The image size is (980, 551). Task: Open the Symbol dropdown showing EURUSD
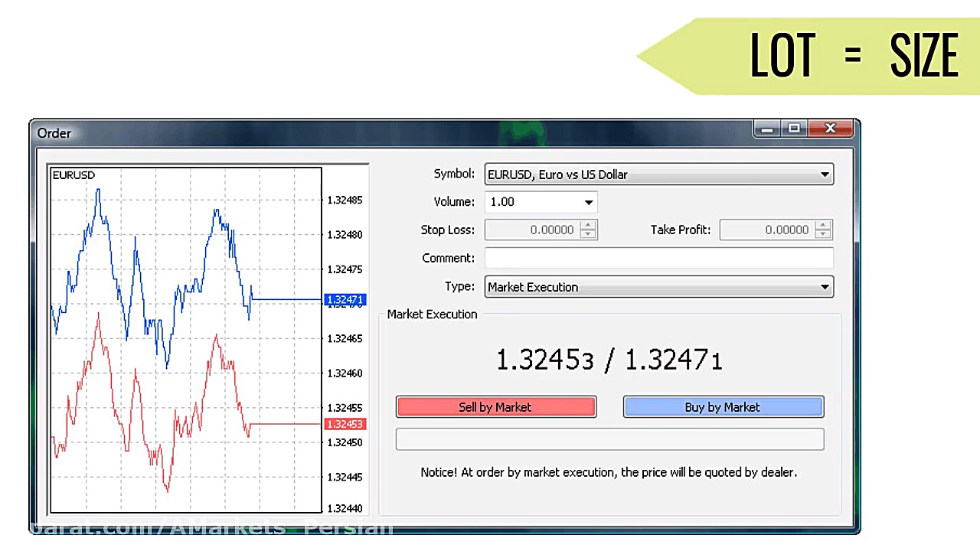click(659, 174)
